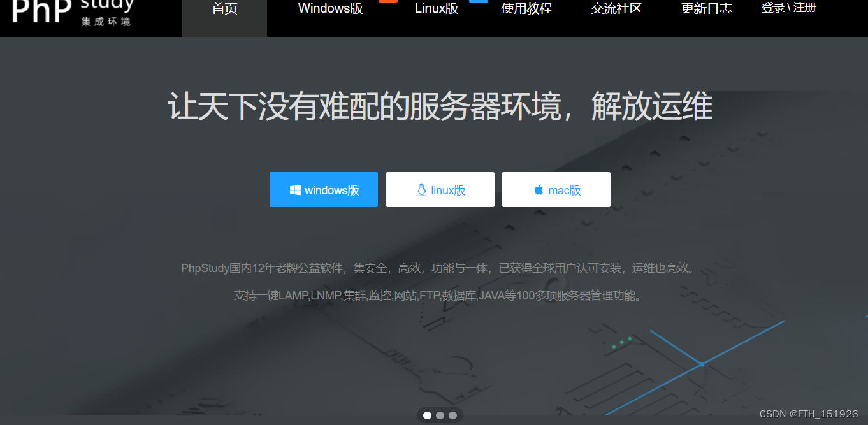The image size is (868, 425).
Task: Select the 首页 tab
Action: click(224, 9)
